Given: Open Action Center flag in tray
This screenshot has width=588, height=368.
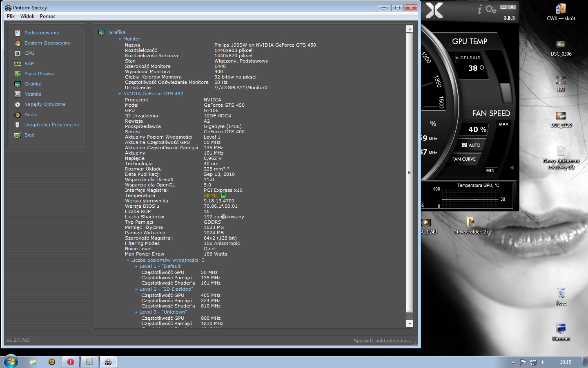Looking at the screenshot, I should 523,362.
